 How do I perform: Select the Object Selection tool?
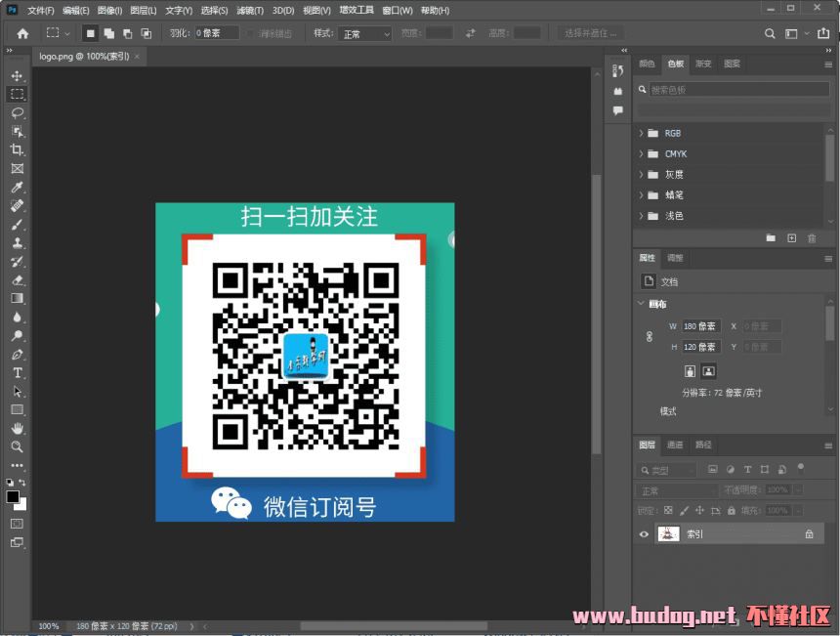click(18, 131)
